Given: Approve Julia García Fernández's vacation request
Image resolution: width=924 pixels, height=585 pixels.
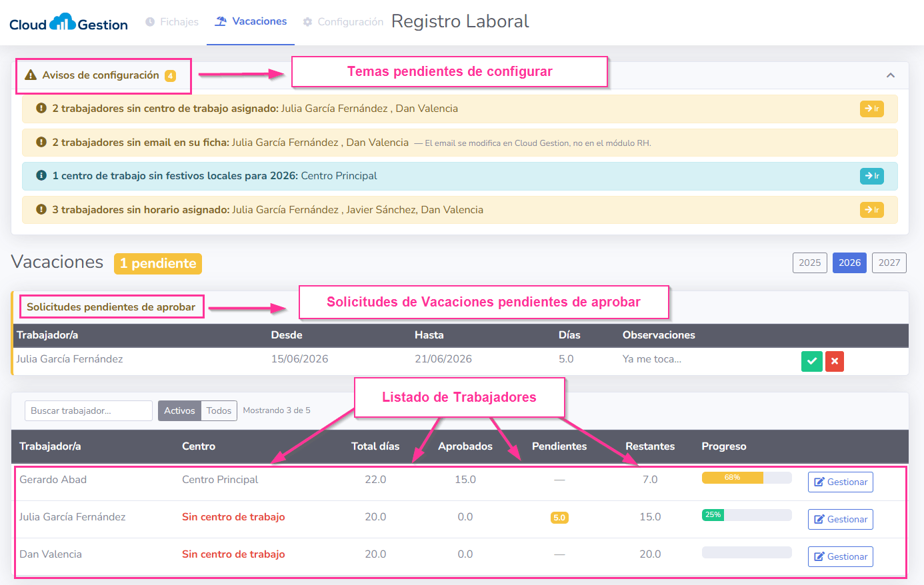Looking at the screenshot, I should point(811,361).
